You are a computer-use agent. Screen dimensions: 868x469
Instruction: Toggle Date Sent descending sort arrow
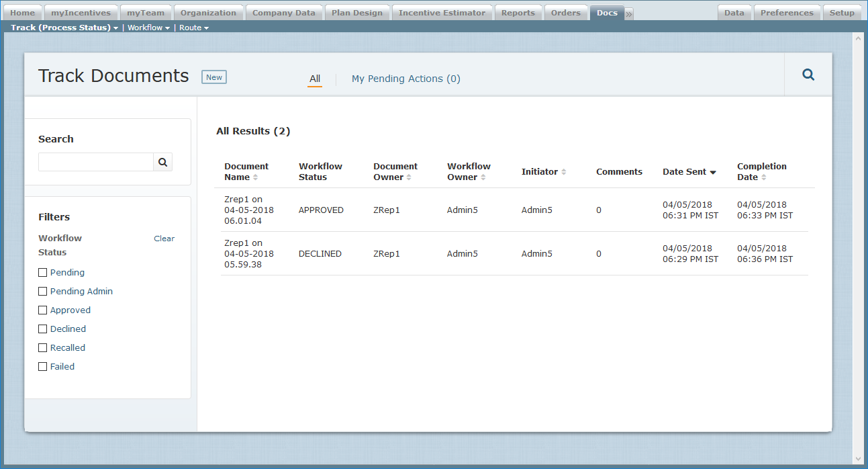pyautogui.click(x=713, y=173)
